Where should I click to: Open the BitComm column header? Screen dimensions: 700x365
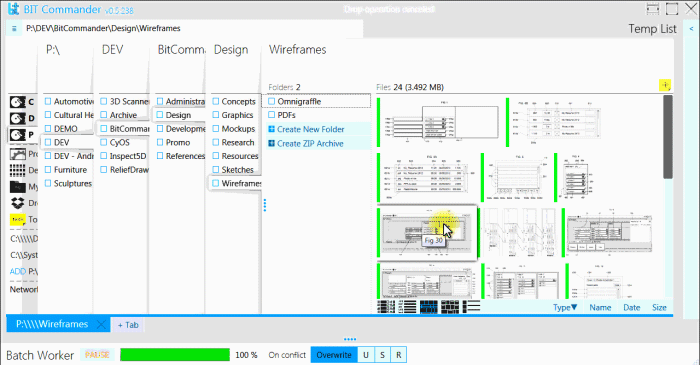tap(181, 50)
